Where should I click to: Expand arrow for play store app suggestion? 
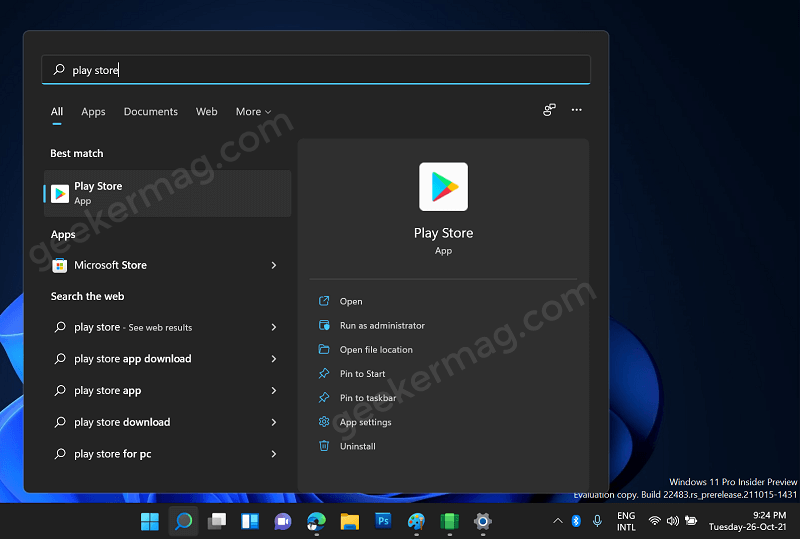[x=274, y=390]
